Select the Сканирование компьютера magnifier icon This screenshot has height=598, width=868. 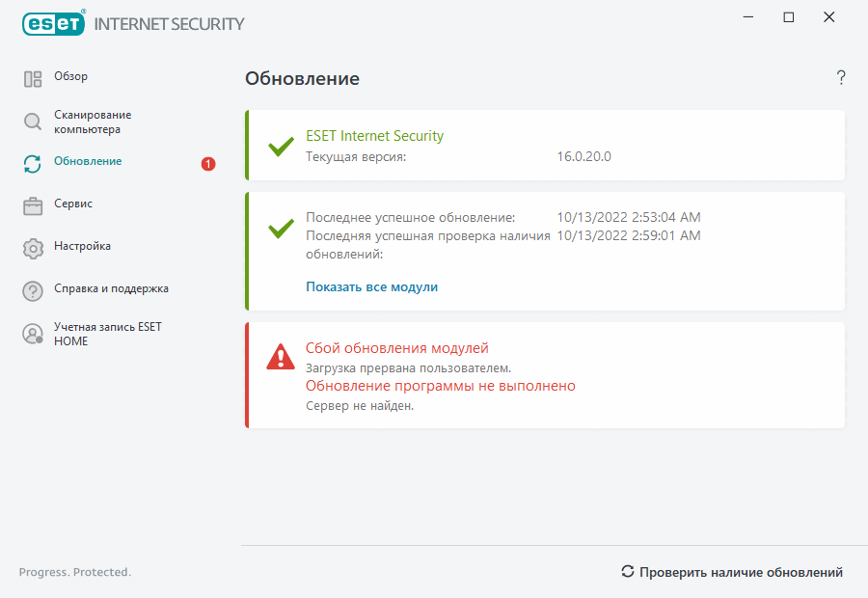tap(32, 121)
